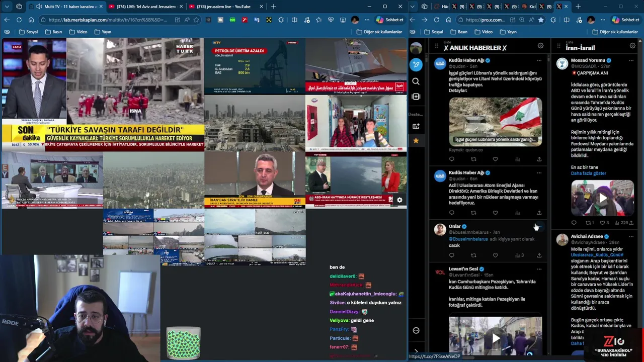This screenshot has height=362, width=644.
Task: Like the Mossad Yorumu post
Action: click(x=602, y=223)
